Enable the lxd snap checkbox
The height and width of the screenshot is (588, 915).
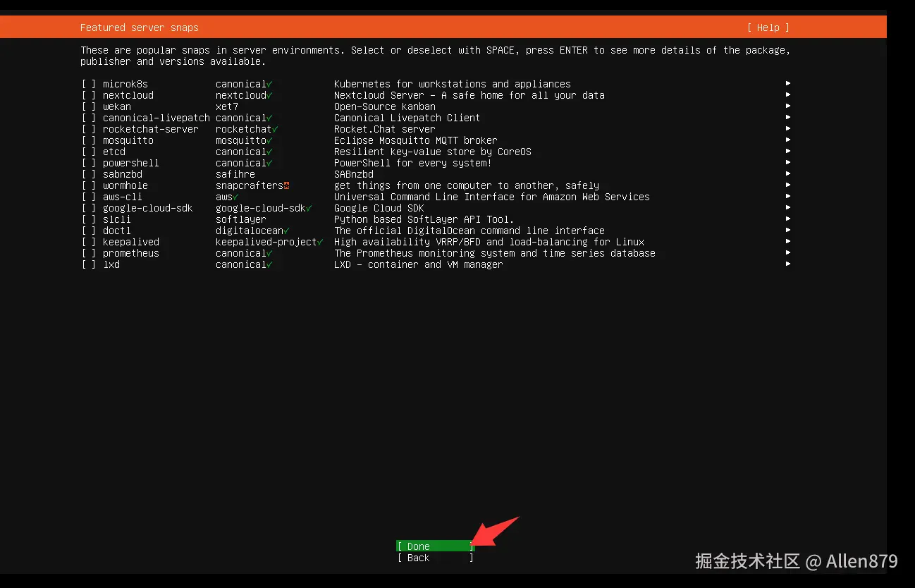[x=89, y=264]
